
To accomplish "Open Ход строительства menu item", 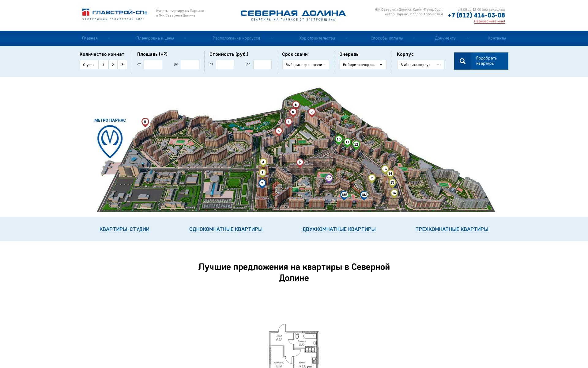I will click(317, 38).
